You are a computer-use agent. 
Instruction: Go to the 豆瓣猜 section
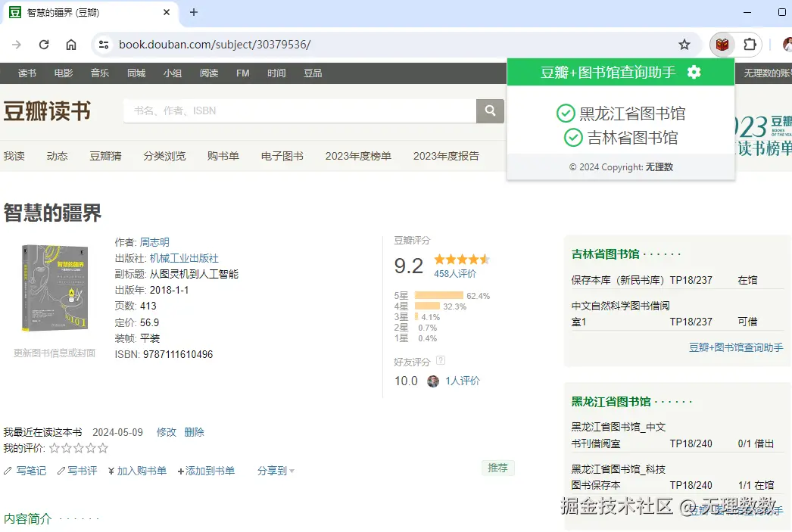click(x=105, y=156)
